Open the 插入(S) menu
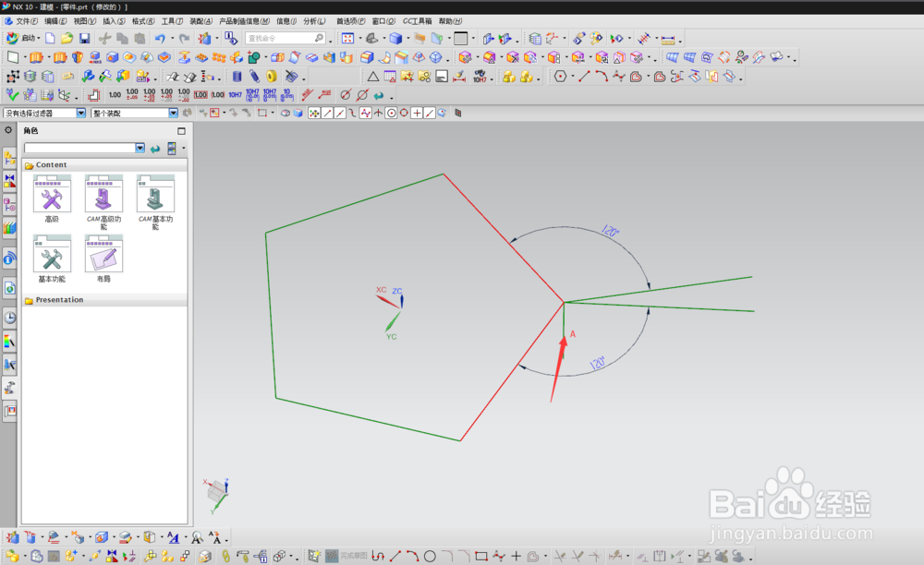This screenshot has width=924, height=565. point(114,21)
